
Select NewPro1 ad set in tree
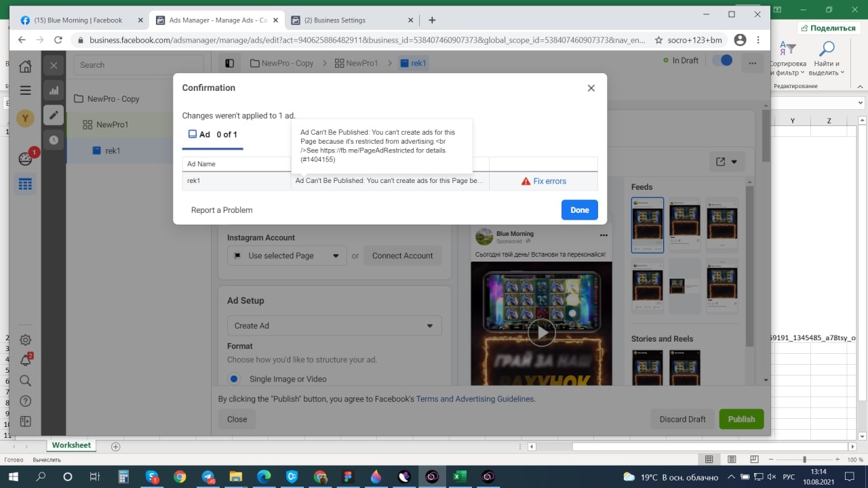click(x=112, y=125)
